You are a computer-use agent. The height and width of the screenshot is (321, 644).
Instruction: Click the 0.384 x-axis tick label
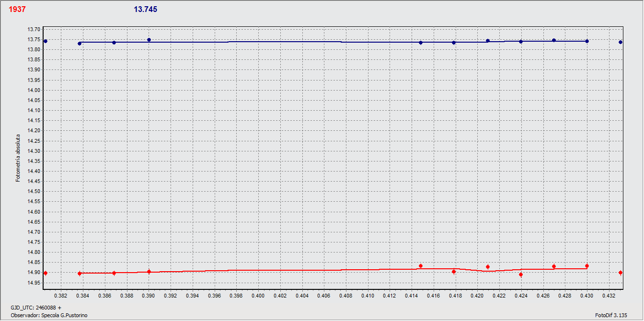pyautogui.click(x=83, y=296)
